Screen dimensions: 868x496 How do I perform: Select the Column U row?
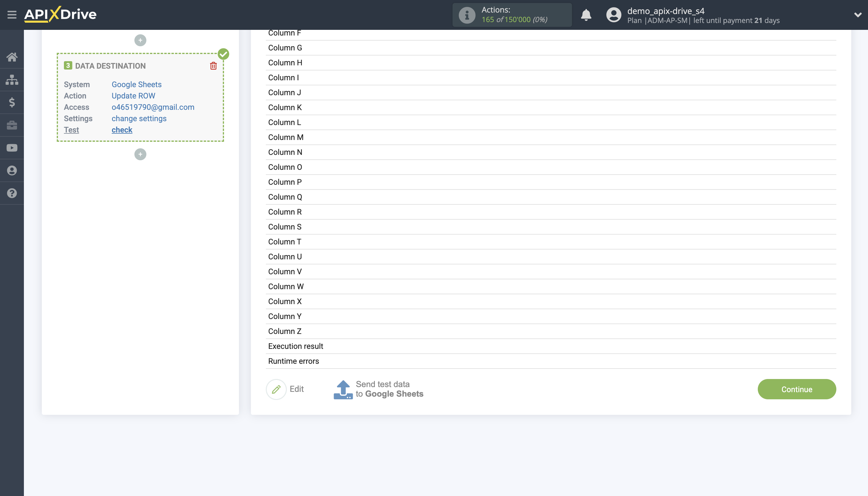coord(551,257)
